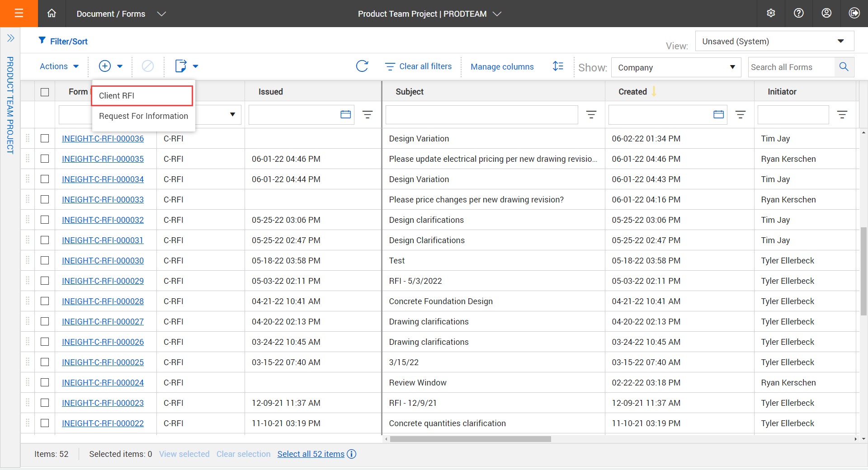Open the hamburger navigation menu
The height and width of the screenshot is (470, 868).
coord(19,14)
